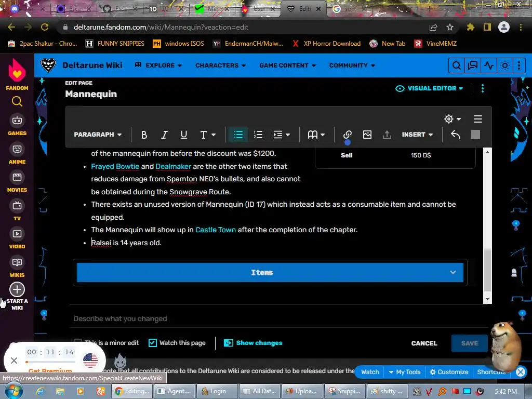Screen dimensions: 532x399
Task: Click Show changes link
Action: point(253,343)
